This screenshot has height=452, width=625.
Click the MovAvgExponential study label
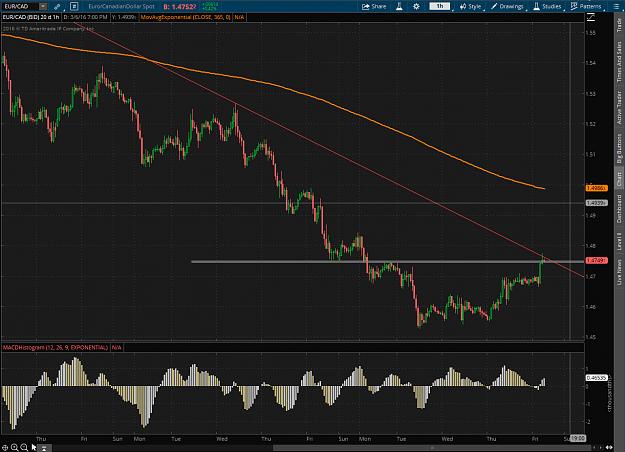coord(186,17)
